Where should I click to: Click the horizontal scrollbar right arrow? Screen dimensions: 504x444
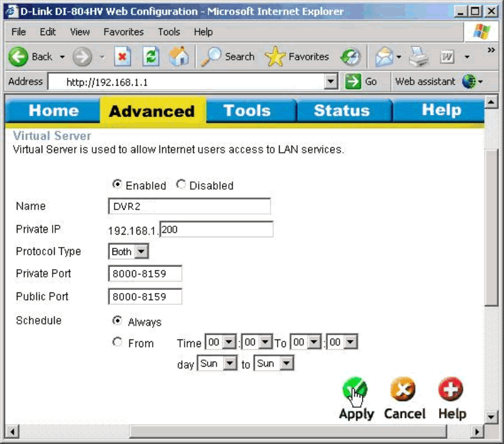point(477,431)
